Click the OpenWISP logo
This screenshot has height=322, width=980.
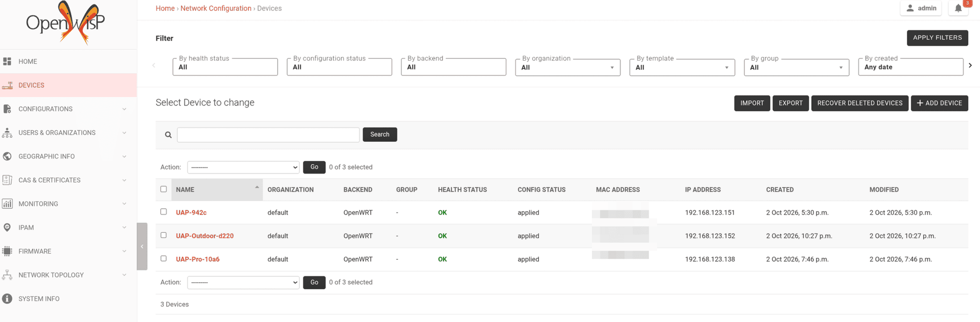pyautogui.click(x=65, y=23)
